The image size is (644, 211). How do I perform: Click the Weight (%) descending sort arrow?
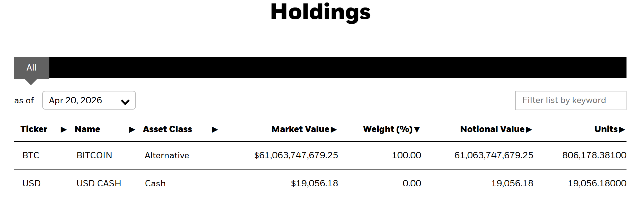[x=417, y=130]
